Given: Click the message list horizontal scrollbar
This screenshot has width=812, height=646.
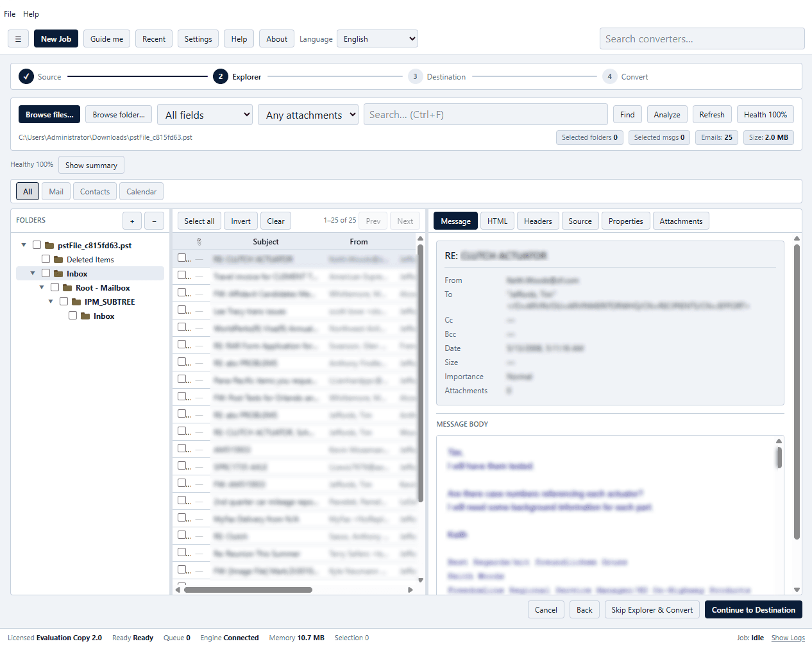Looking at the screenshot, I should coord(248,590).
